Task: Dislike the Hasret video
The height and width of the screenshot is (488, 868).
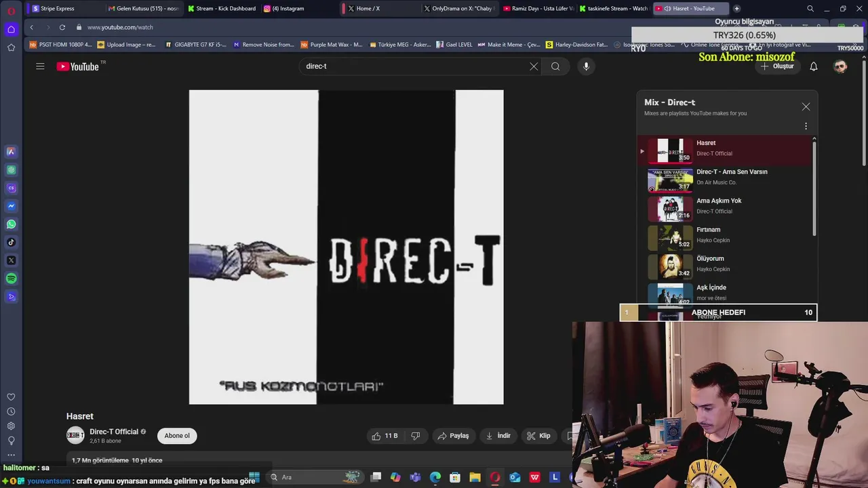Action: pyautogui.click(x=416, y=436)
